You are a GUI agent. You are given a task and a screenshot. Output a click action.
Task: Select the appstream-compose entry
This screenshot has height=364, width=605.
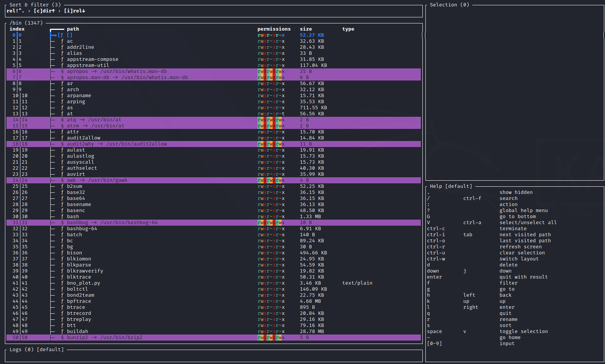point(214,59)
